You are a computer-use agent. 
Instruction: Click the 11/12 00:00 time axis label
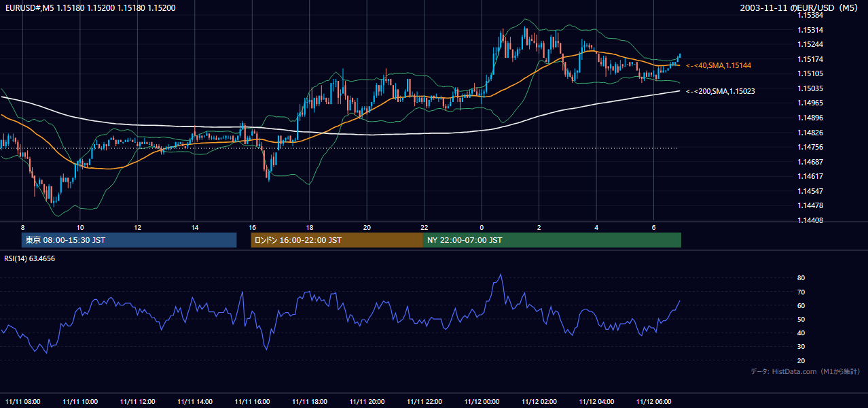point(482,401)
